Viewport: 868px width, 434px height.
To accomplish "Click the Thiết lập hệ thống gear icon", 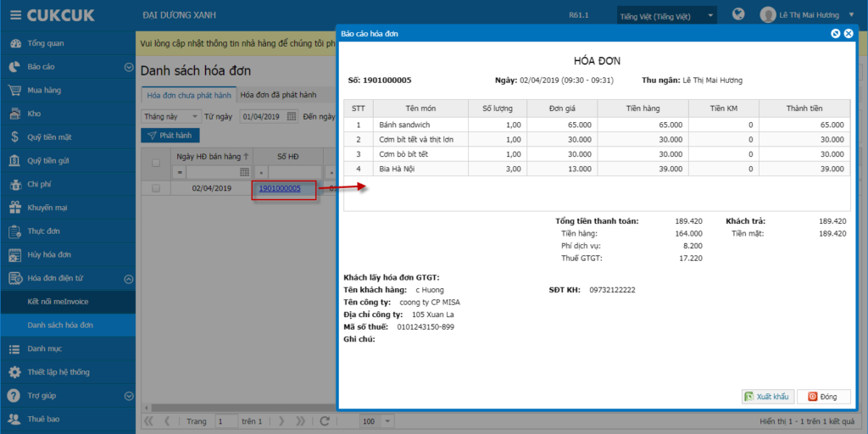I will click(x=15, y=372).
